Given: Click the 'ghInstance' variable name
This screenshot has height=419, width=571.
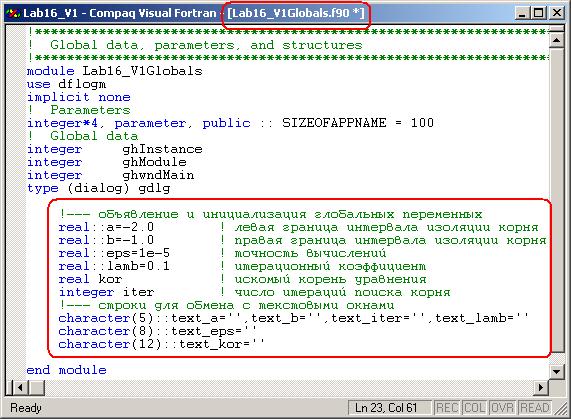Looking at the screenshot, I should pos(162,149).
